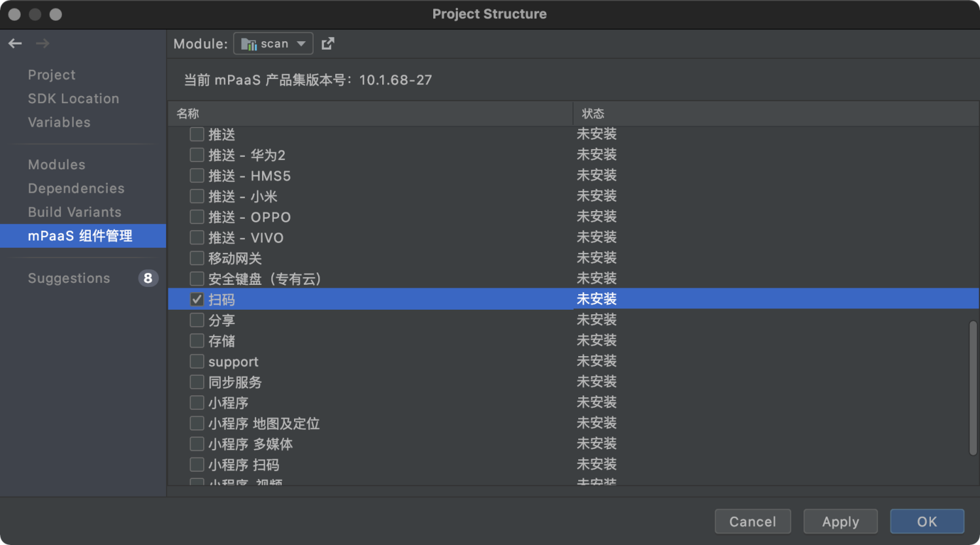980x545 pixels.
Task: Go back with the left arrow icon
Action: click(x=15, y=44)
